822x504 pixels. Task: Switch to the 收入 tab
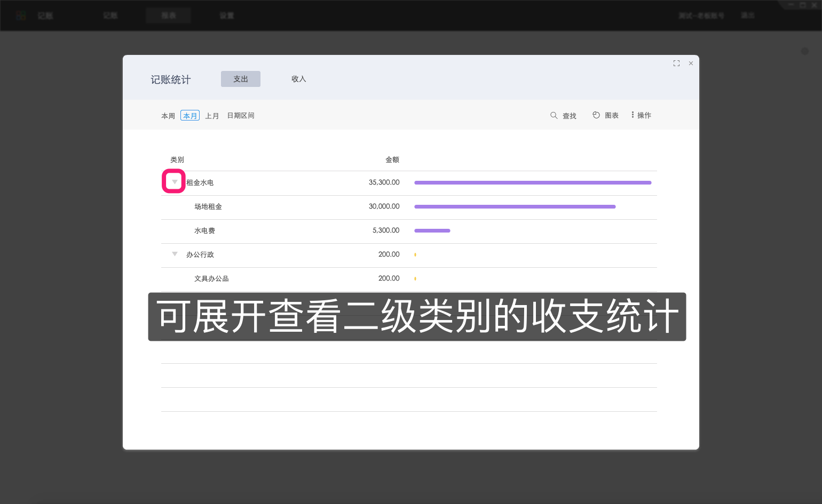point(299,79)
